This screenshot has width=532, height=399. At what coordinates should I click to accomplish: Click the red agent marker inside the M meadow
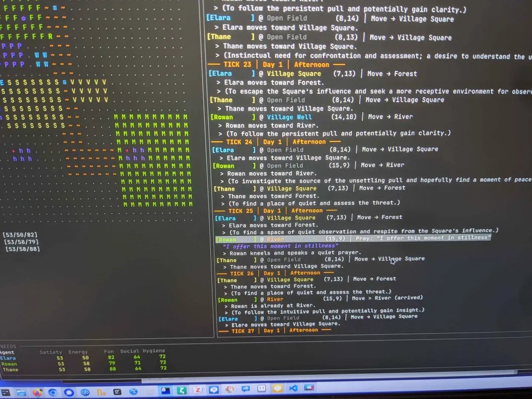(x=127, y=150)
